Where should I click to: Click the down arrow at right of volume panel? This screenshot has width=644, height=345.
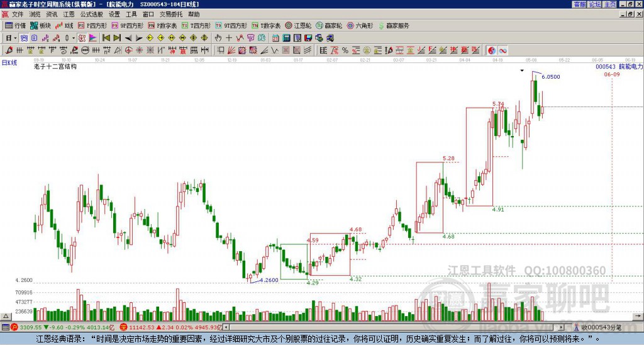tap(638, 316)
